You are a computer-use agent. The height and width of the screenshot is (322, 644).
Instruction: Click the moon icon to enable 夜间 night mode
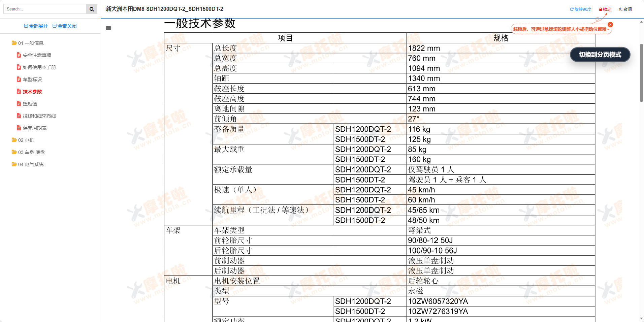click(x=621, y=9)
